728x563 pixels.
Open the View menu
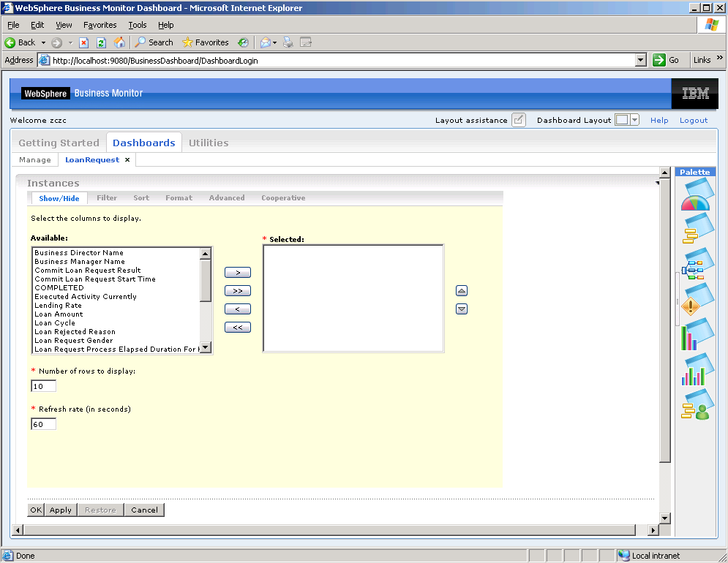click(x=64, y=25)
